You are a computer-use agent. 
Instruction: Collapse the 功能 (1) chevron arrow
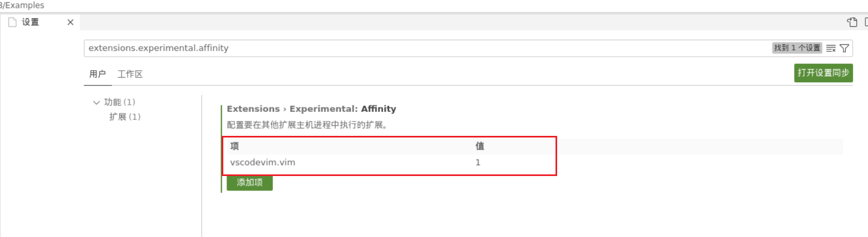96,102
